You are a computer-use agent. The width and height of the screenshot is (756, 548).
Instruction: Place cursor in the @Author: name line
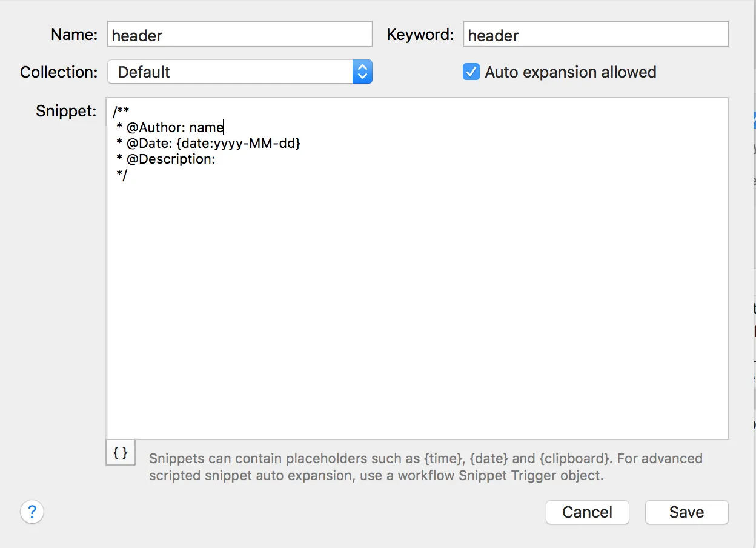170,127
